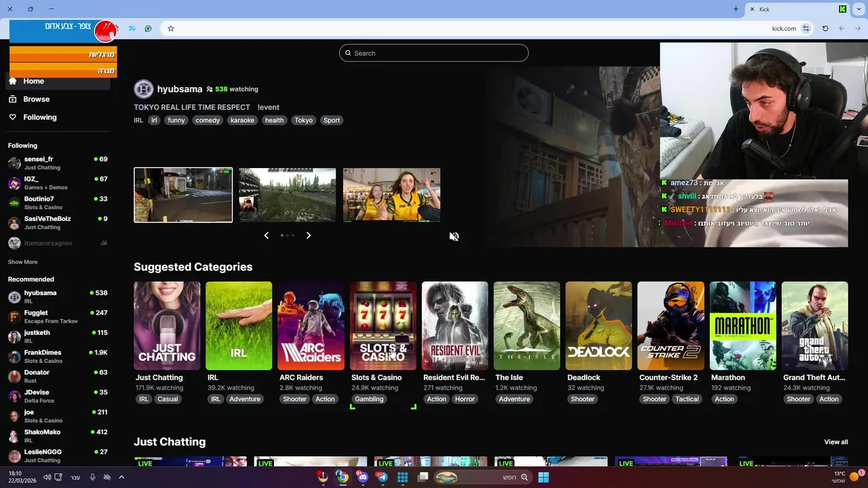
Task: Select the Tokyo street stream thumbnail
Action: (x=183, y=195)
